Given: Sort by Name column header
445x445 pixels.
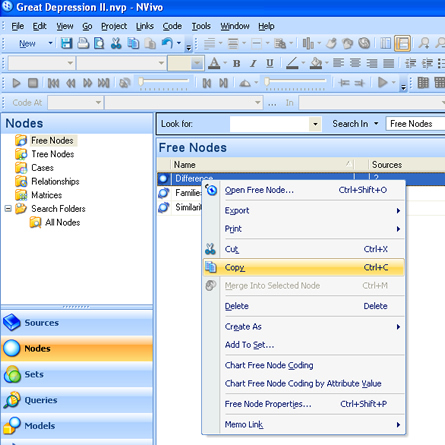Looking at the screenshot, I should point(262,165).
